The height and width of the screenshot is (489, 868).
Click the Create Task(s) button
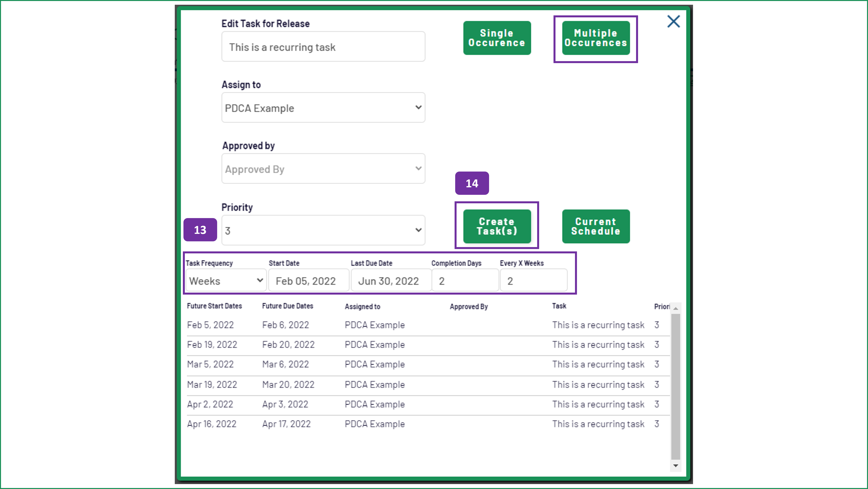click(497, 226)
